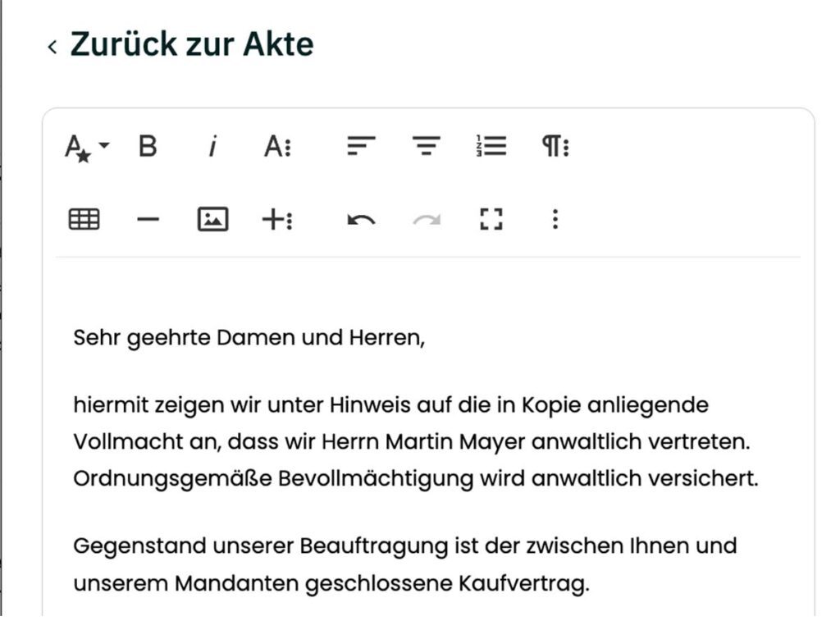Expand the insert element options
The image size is (840, 630).
(x=276, y=219)
